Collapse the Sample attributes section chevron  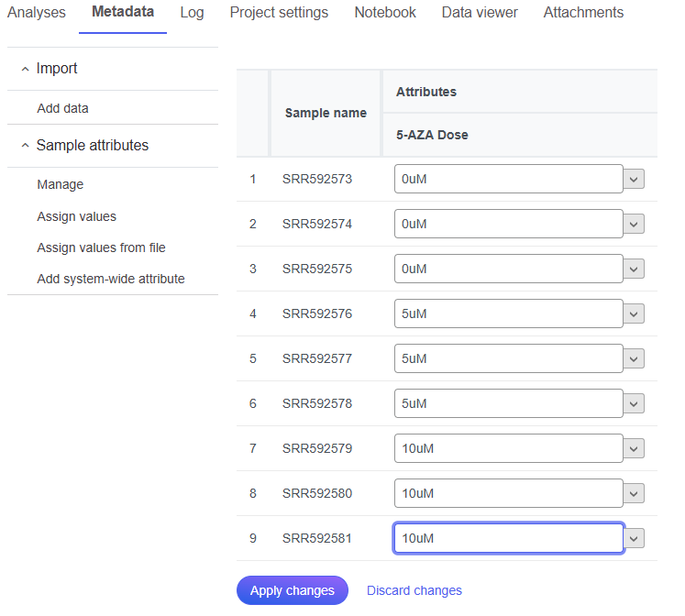pos(25,146)
